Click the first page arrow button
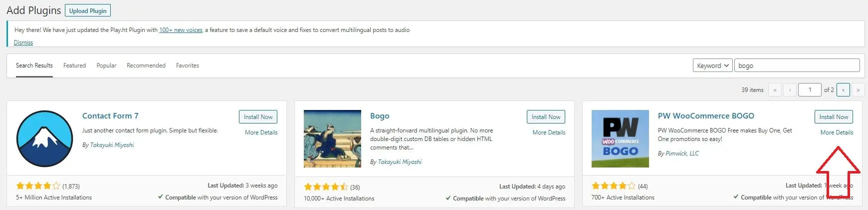 click(x=775, y=90)
